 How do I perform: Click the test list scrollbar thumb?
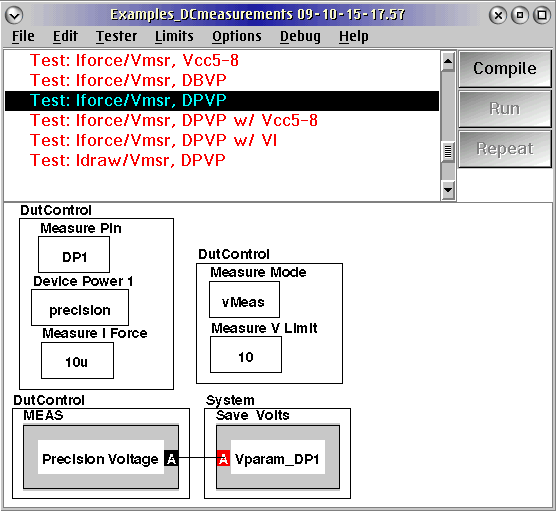click(x=448, y=152)
